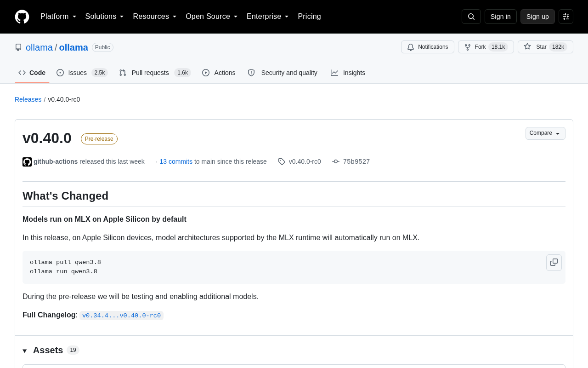Copy the ollama pull code snippet

[x=554, y=263]
